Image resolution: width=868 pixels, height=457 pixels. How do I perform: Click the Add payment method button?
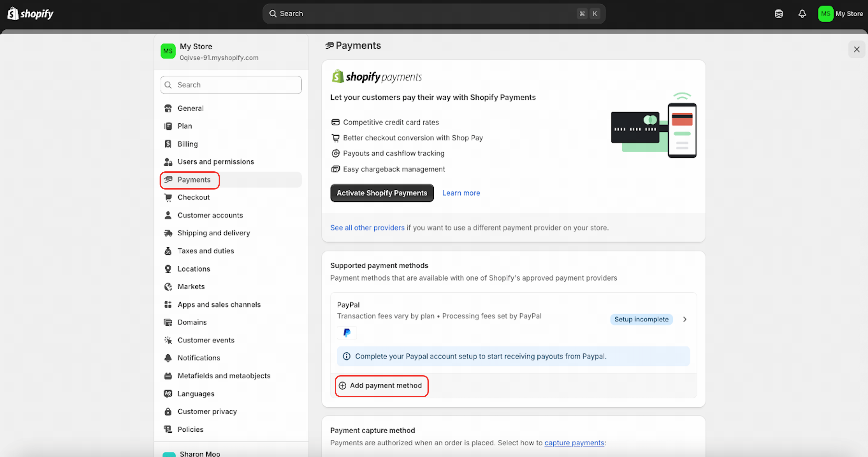pyautogui.click(x=381, y=386)
